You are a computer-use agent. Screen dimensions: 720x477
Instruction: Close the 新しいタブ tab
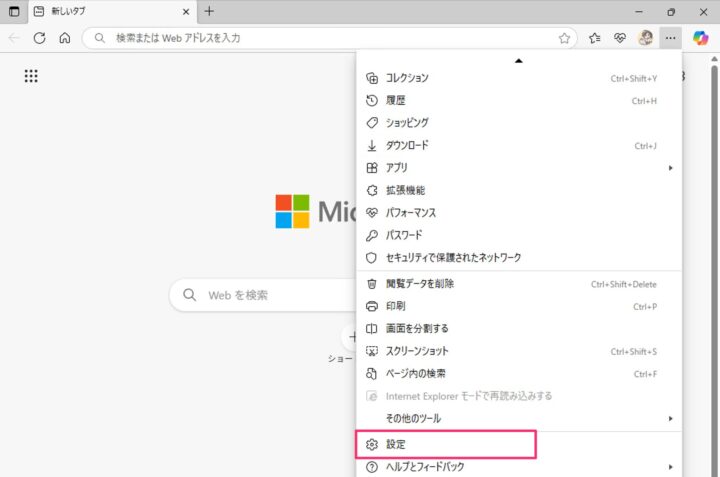click(186, 12)
